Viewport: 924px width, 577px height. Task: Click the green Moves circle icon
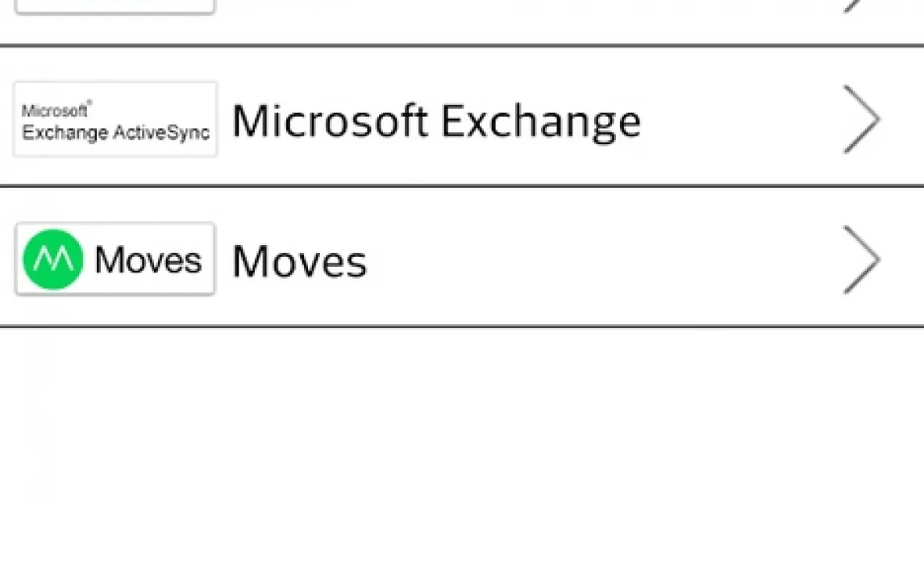click(x=52, y=259)
